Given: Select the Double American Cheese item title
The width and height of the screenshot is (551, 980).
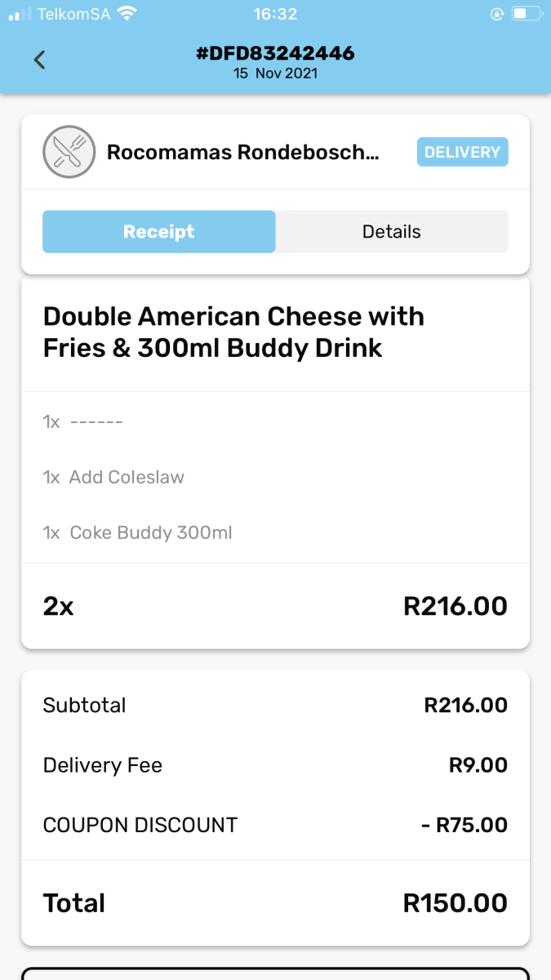Looking at the screenshot, I should (x=233, y=332).
